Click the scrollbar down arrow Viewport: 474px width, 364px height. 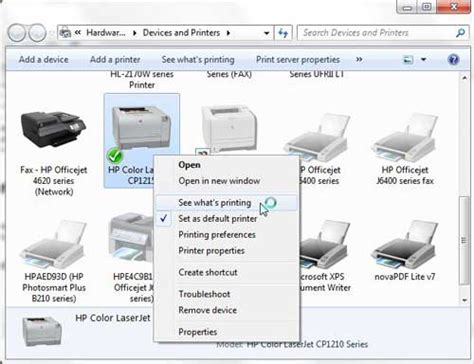(x=464, y=300)
